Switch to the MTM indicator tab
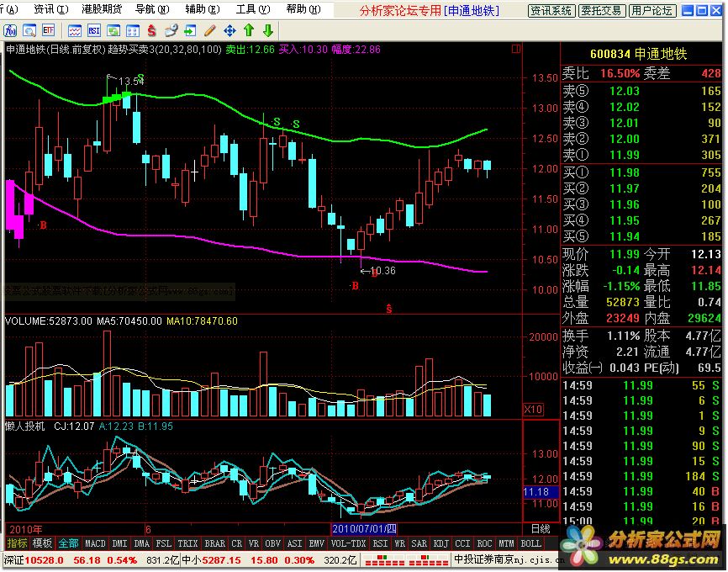 (507, 543)
